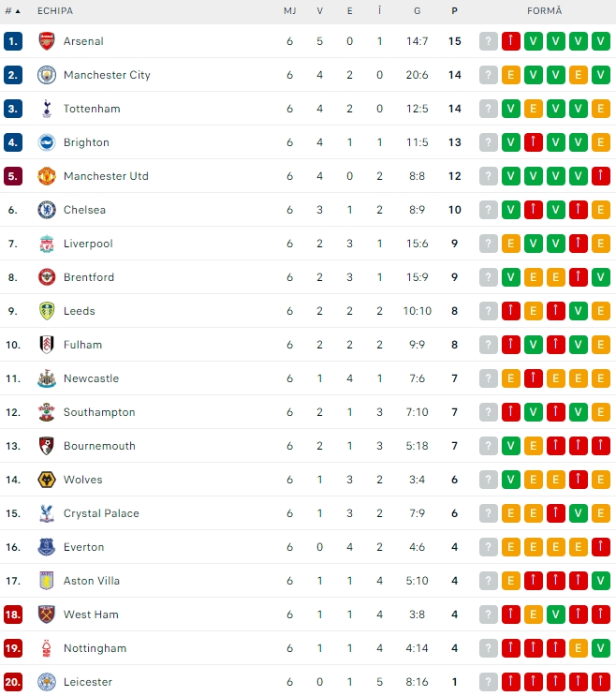Open the Chelsea team page link
This screenshot has width=616, height=696.
(84, 210)
